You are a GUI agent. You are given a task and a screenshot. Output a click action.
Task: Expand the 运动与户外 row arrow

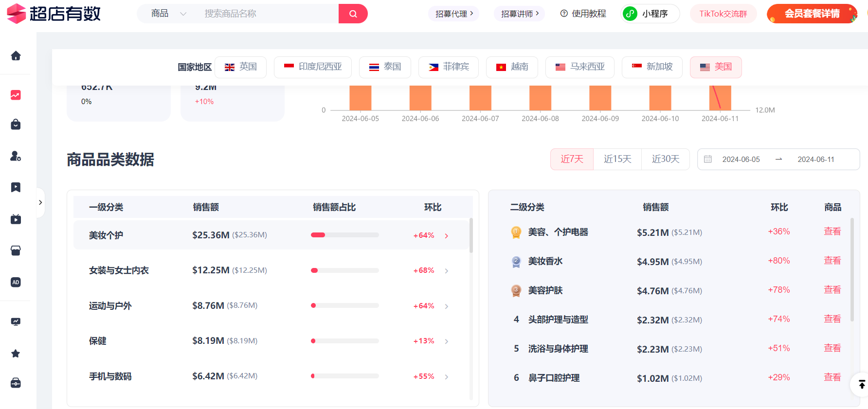(447, 306)
